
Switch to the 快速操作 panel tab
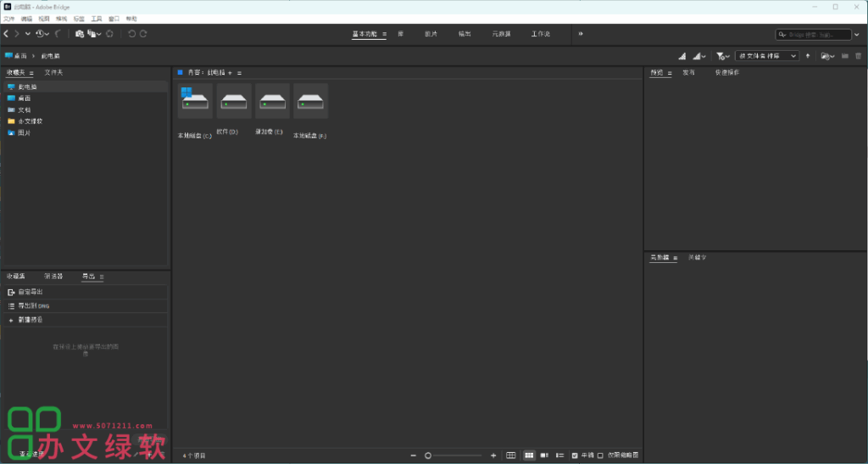[726, 73]
